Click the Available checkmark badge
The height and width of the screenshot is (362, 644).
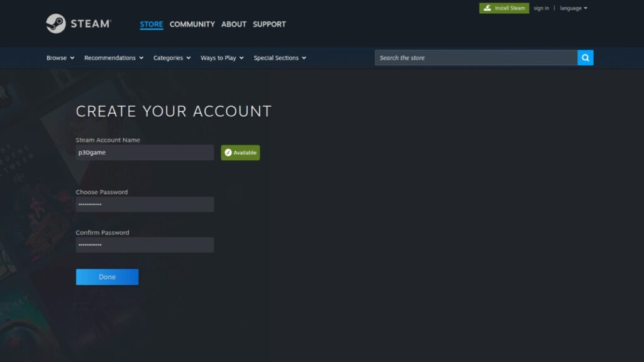click(240, 153)
